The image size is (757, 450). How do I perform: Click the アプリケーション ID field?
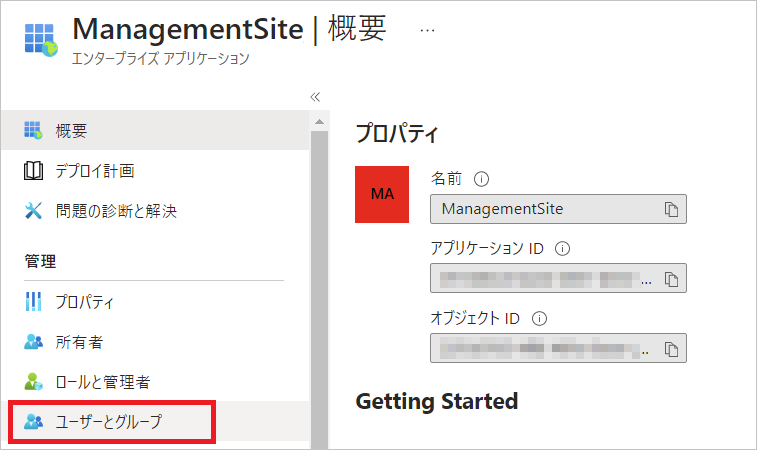[558, 278]
